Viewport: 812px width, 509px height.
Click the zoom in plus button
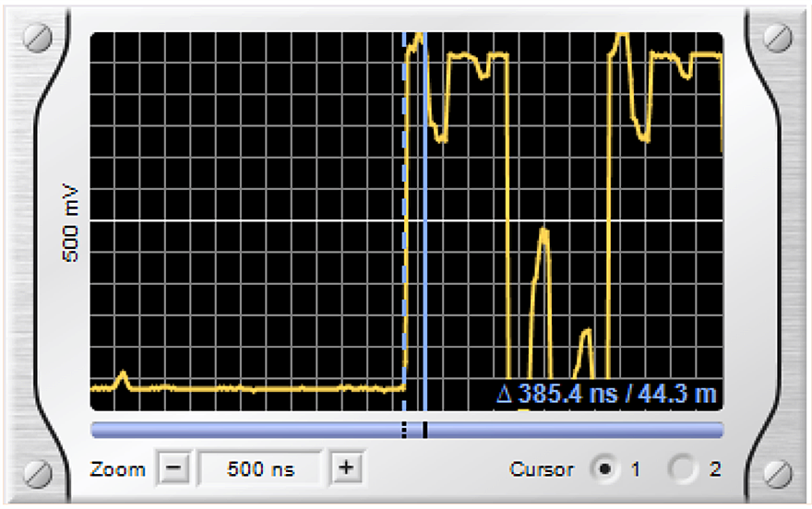pyautogui.click(x=346, y=468)
